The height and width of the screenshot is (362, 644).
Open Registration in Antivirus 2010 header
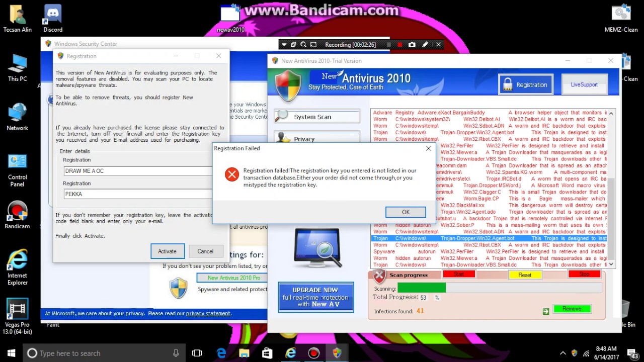(526, 84)
